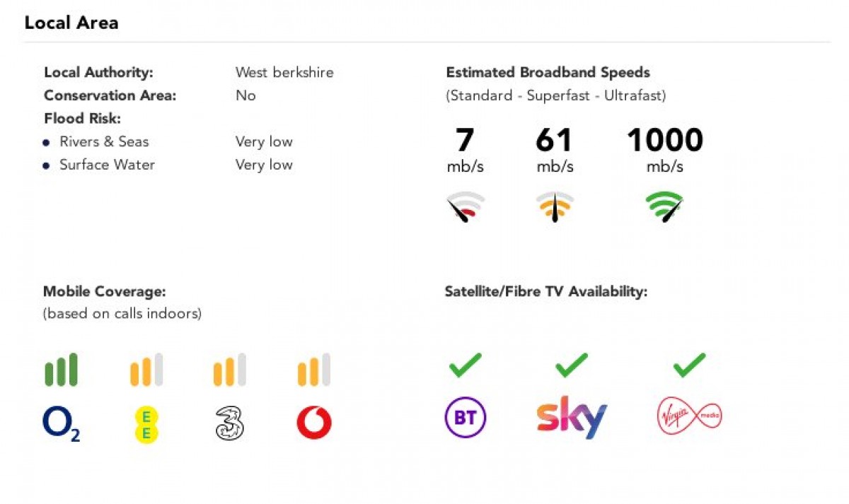Click the Vodafone network logo

[x=314, y=423]
